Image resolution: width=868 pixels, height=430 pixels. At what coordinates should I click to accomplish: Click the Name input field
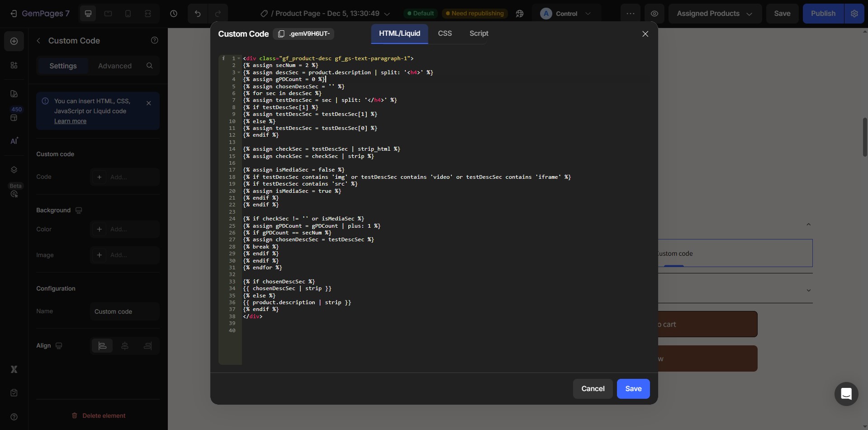coord(124,311)
